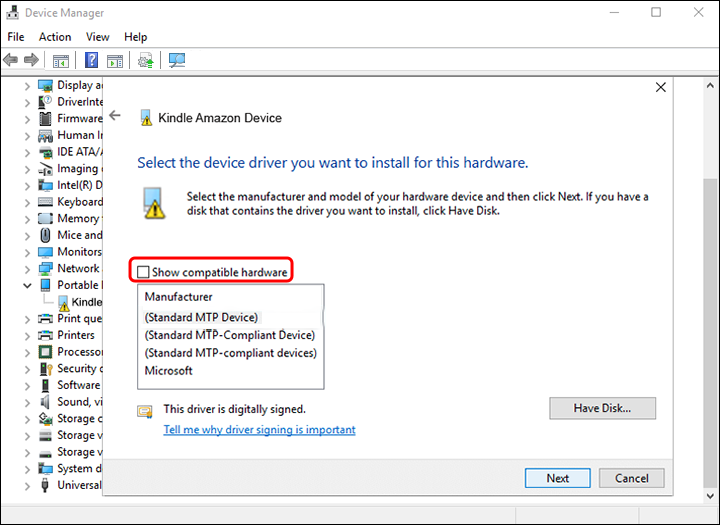This screenshot has width=720, height=525.
Task: Click the digitally signed certificate icon
Action: coord(145,411)
